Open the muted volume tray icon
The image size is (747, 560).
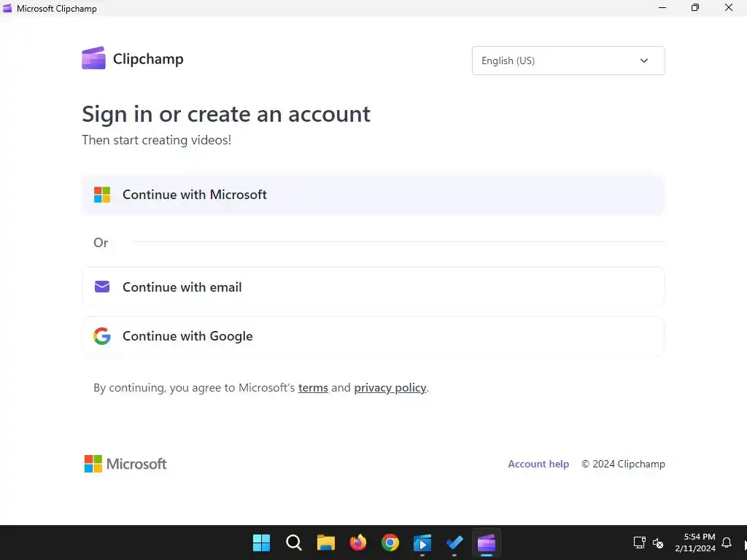coord(658,542)
